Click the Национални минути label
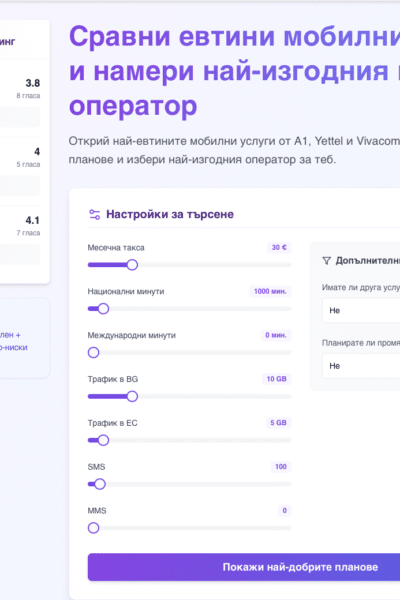Viewport: 400px width, 600px height. click(126, 292)
